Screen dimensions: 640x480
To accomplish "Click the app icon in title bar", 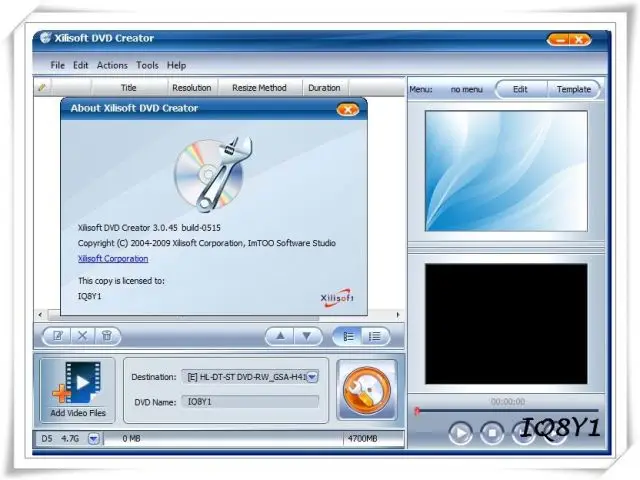I will pos(46,38).
